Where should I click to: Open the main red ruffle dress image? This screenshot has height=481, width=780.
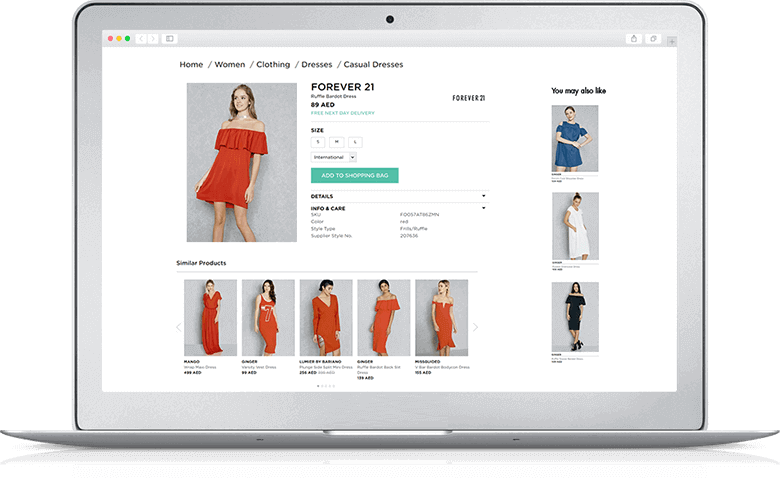click(242, 163)
